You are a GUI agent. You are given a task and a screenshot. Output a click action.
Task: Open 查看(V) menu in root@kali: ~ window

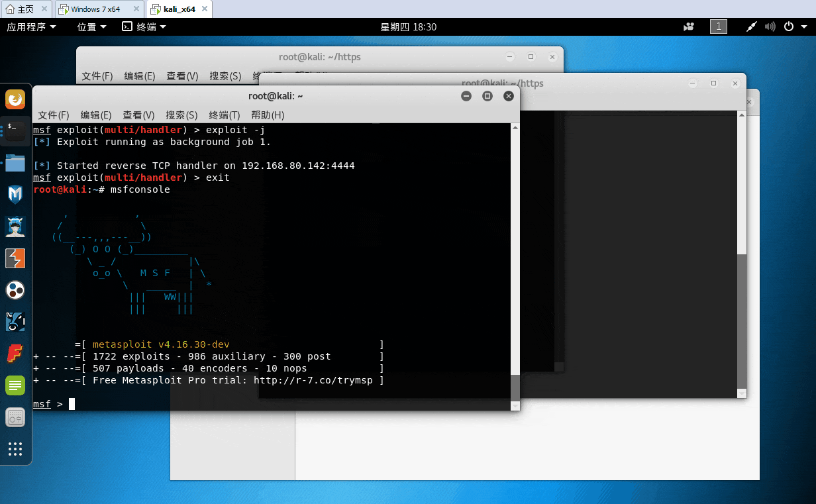[x=138, y=115]
